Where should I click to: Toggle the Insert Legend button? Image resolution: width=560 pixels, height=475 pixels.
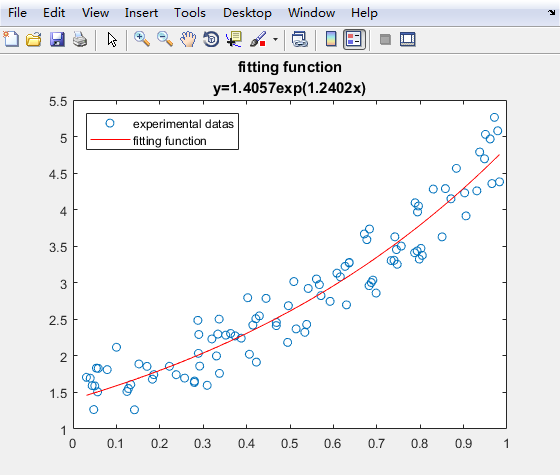coord(354,39)
